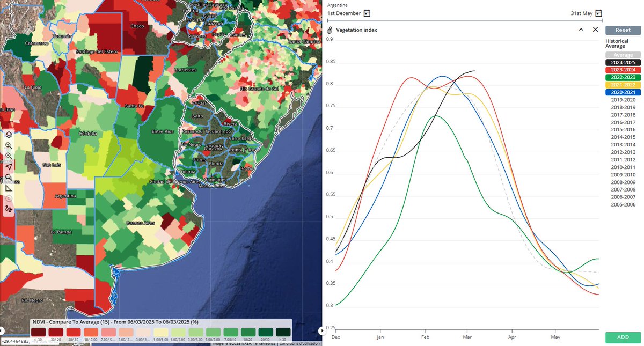Click the zoom in magnifier icon
This screenshot has height=346, width=644.
(x=9, y=145)
